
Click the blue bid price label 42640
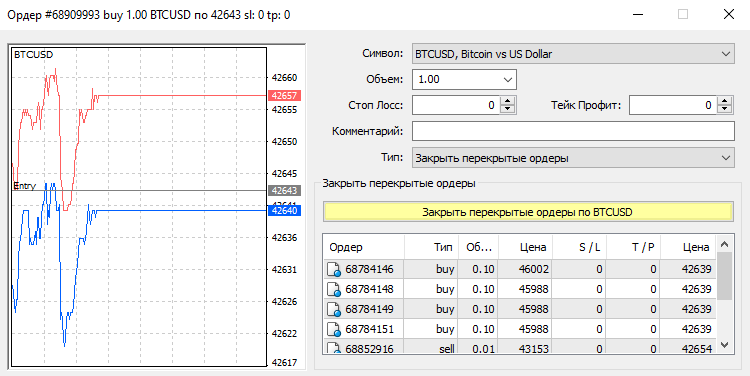click(x=284, y=210)
